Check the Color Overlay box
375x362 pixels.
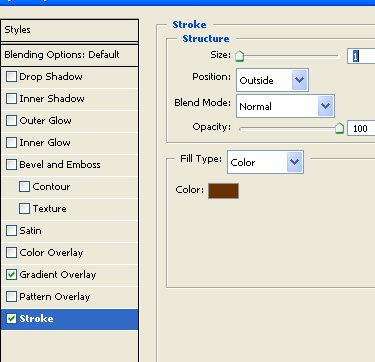pos(11,253)
